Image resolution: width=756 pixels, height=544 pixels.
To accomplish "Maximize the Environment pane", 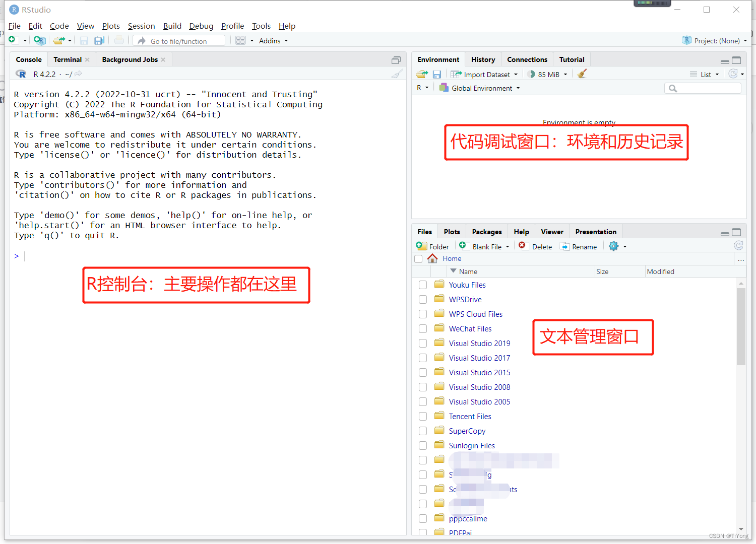I will 736,60.
